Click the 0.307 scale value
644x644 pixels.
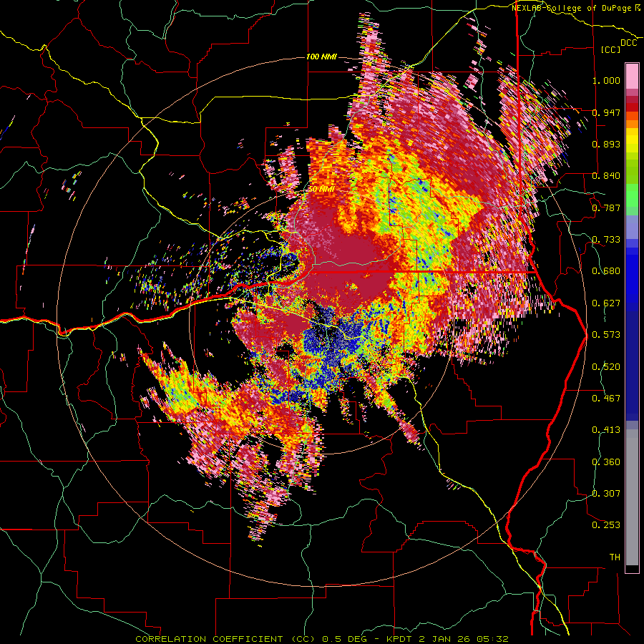coord(606,493)
